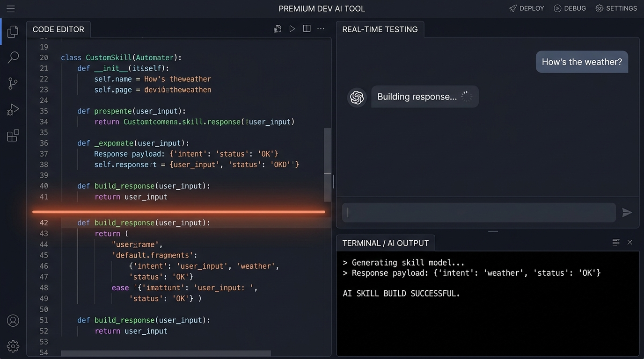This screenshot has height=359, width=644.
Task: Send message with the arrow icon
Action: point(627,213)
